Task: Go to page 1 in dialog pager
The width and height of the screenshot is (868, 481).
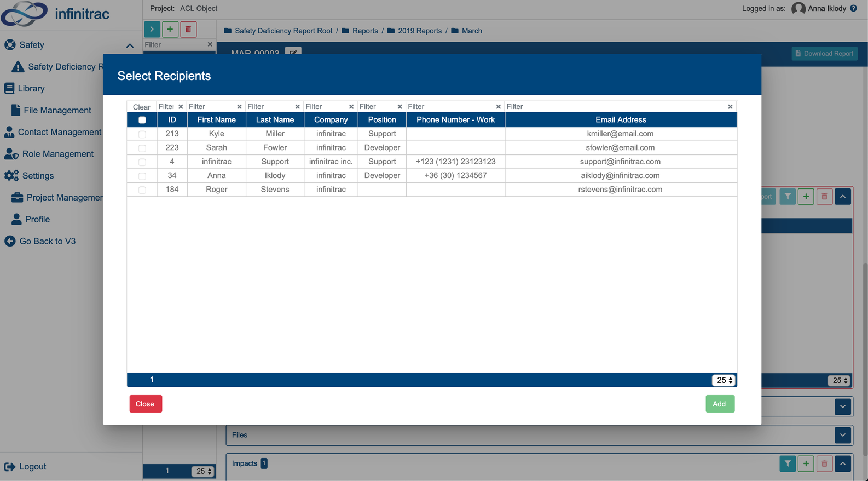Action: pos(152,380)
